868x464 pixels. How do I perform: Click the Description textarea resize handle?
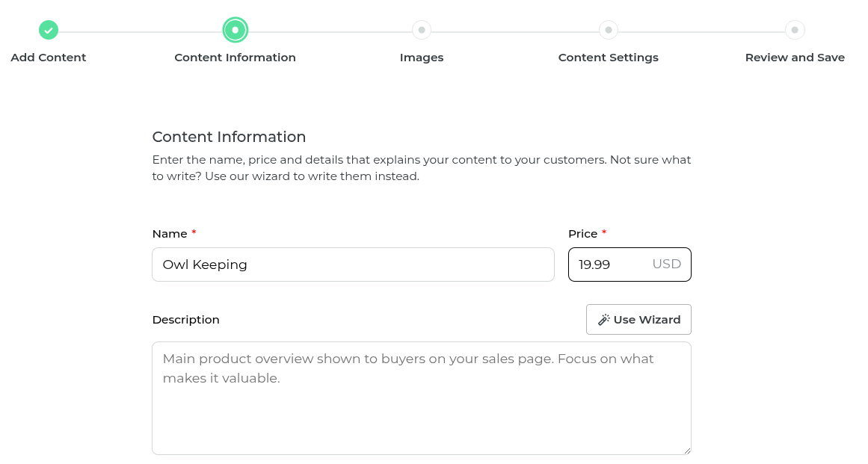pyautogui.click(x=687, y=451)
